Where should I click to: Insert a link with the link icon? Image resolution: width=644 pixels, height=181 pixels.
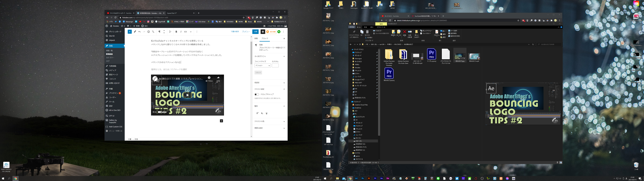(185, 32)
